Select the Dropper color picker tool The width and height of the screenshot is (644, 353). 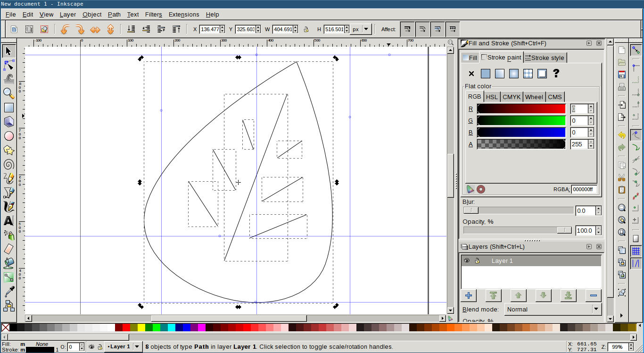coord(8,291)
